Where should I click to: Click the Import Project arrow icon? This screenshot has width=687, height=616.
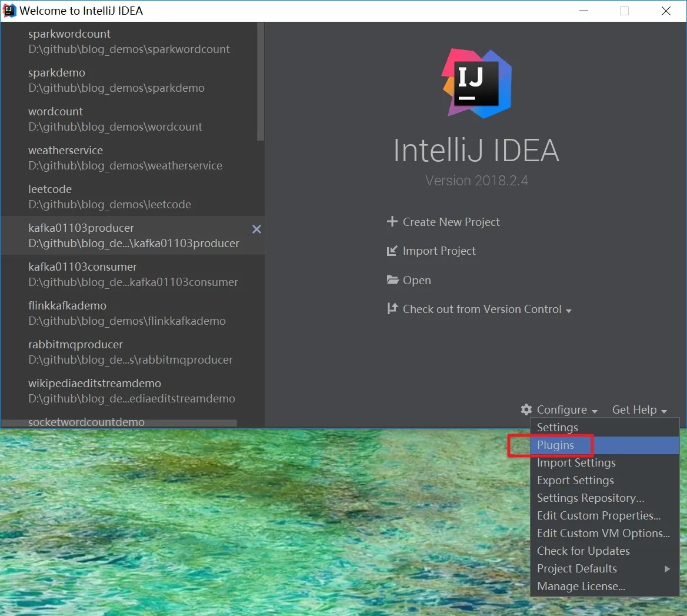(392, 251)
